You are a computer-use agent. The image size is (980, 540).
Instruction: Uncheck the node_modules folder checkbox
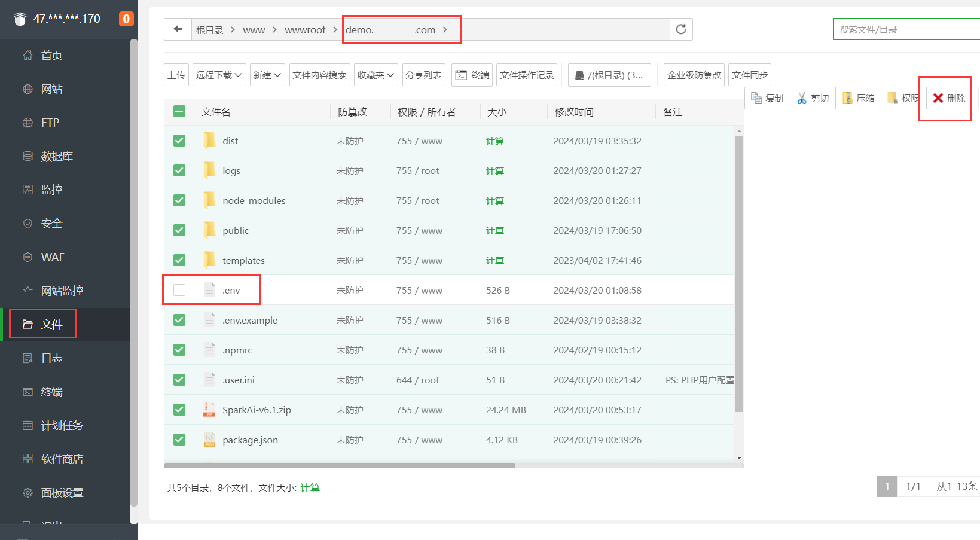(x=179, y=200)
